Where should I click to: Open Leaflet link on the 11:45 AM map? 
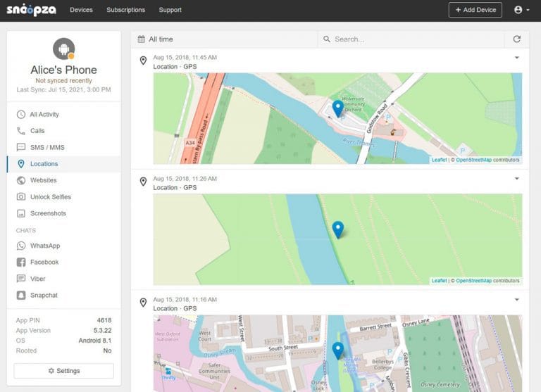tap(439, 160)
